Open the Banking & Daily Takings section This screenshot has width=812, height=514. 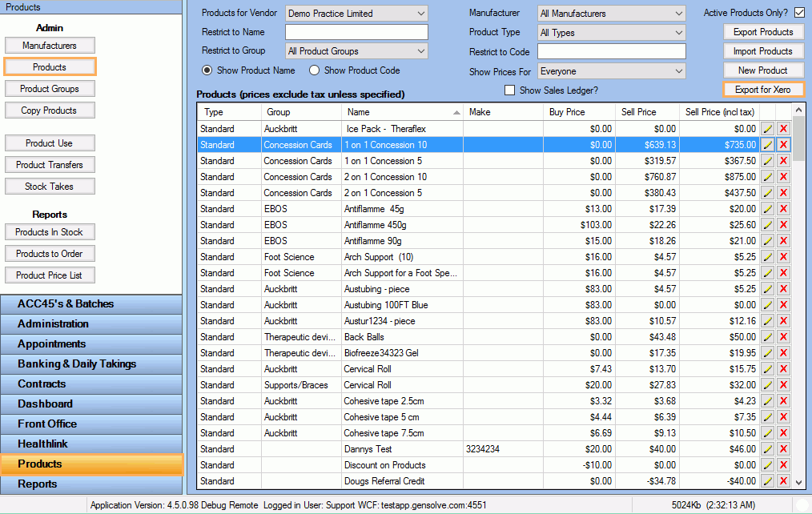click(91, 364)
